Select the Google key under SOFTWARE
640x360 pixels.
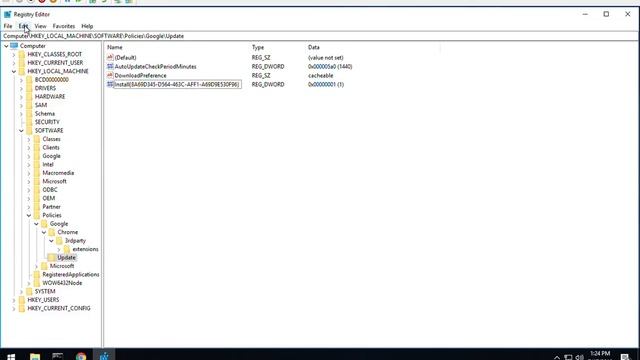click(51, 156)
